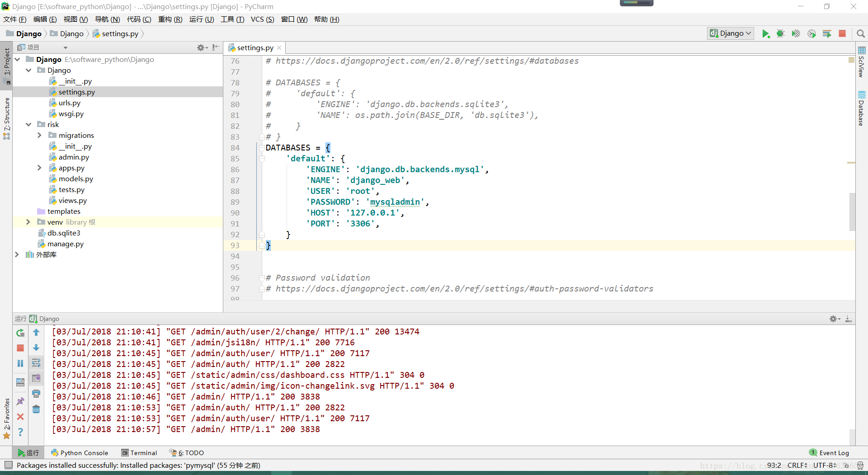Select models.py in the project tree

tap(75, 179)
